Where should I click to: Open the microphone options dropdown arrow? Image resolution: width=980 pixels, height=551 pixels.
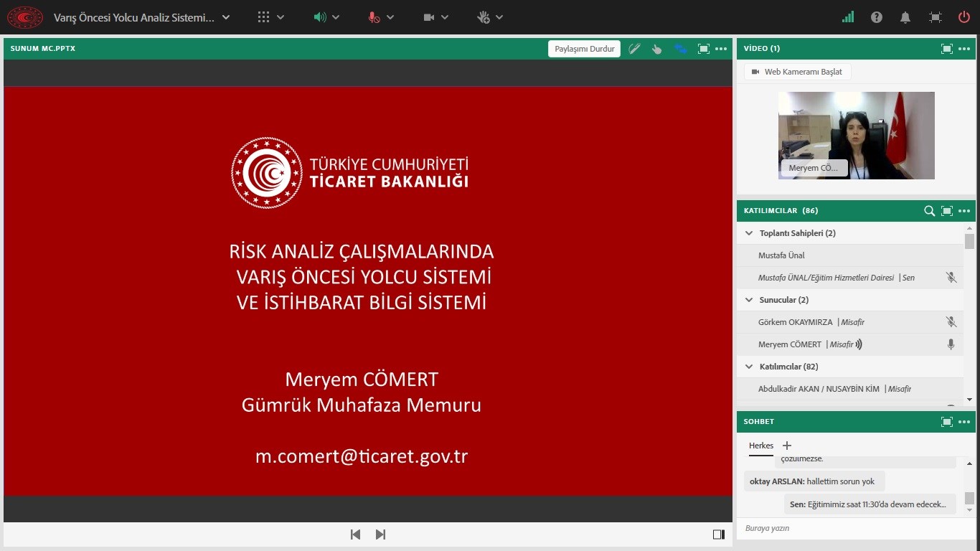[390, 17]
